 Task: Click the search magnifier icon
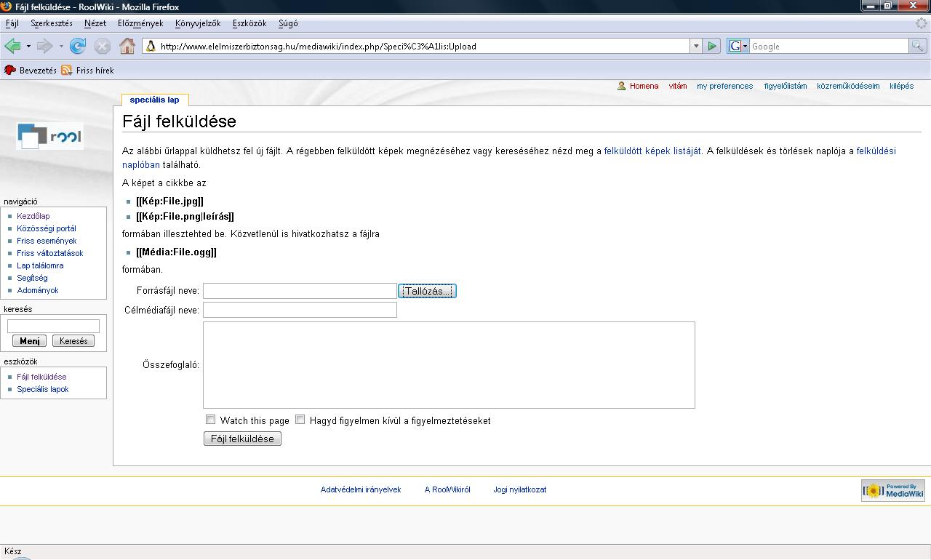point(918,46)
